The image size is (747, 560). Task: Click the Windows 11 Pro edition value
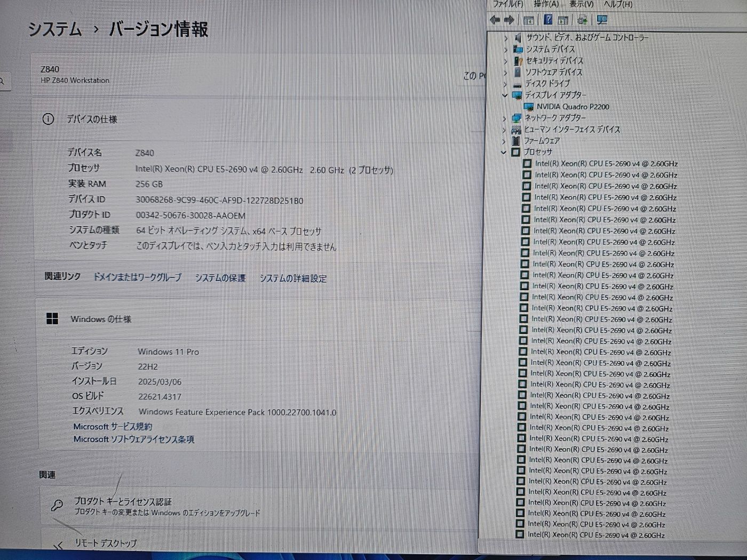pos(168,352)
